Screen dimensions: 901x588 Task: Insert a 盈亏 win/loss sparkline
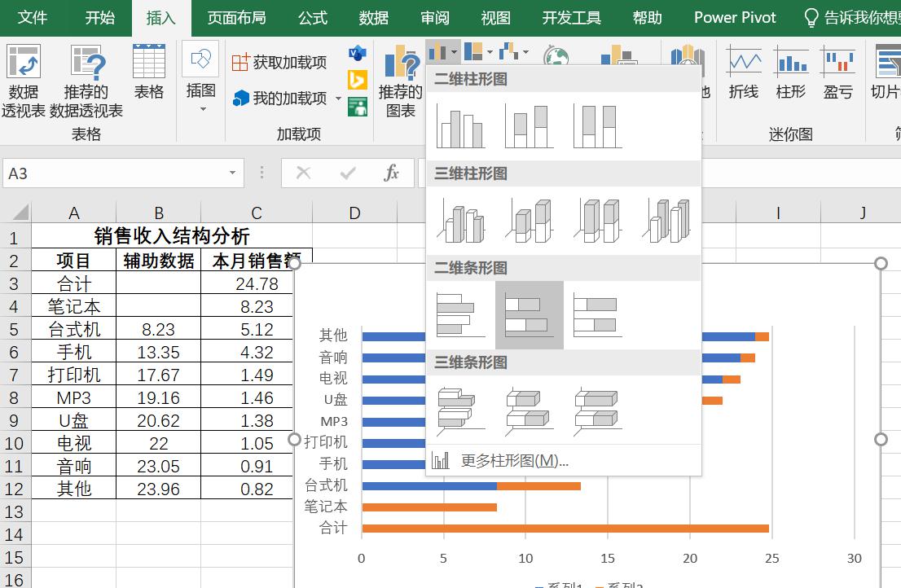tap(837, 72)
